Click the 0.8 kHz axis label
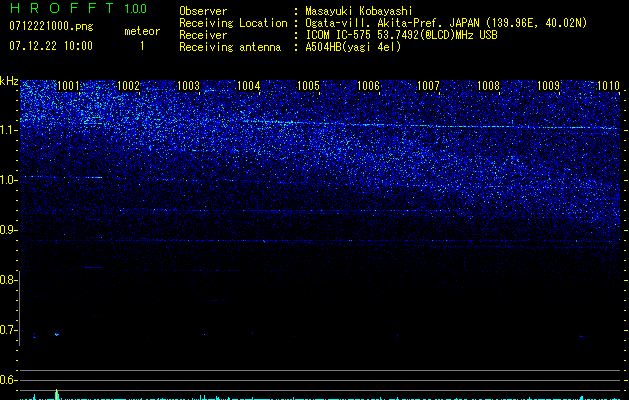 (x=8, y=280)
